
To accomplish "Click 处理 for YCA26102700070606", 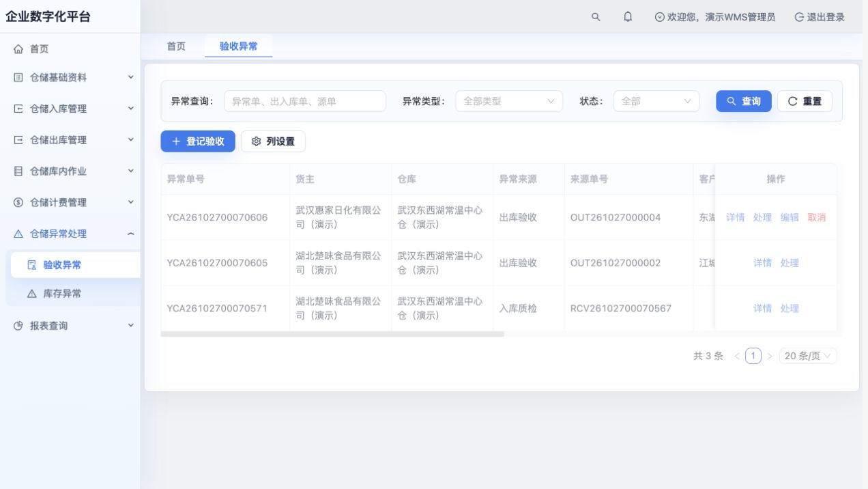I will 762,217.
